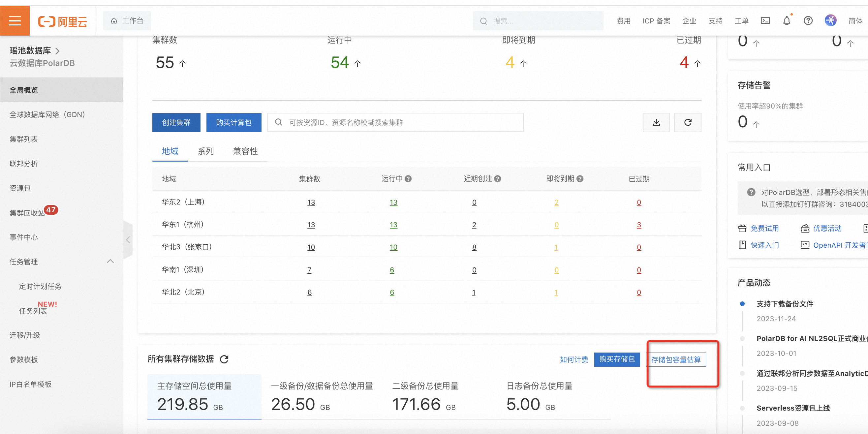This screenshot has height=434, width=868.
Task: Collapse the left sidebar handle
Action: (x=128, y=239)
